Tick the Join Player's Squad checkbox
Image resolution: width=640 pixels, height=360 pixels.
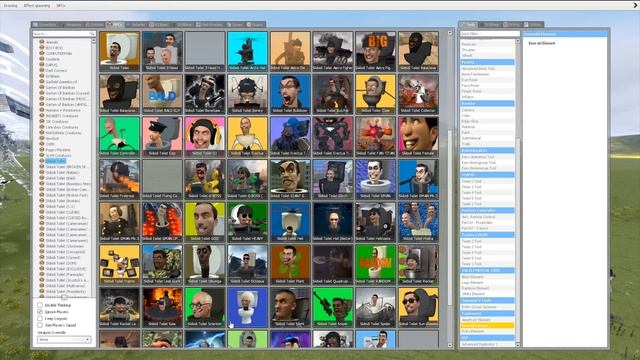[40, 325]
